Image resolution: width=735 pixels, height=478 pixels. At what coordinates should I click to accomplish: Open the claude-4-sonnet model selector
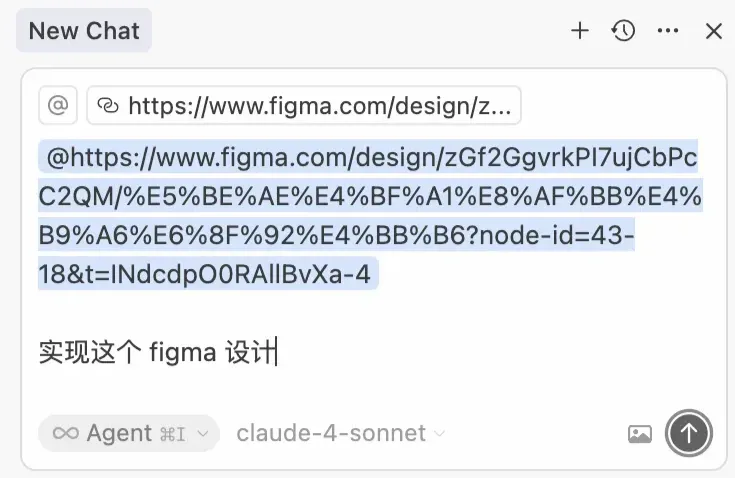[x=331, y=433]
